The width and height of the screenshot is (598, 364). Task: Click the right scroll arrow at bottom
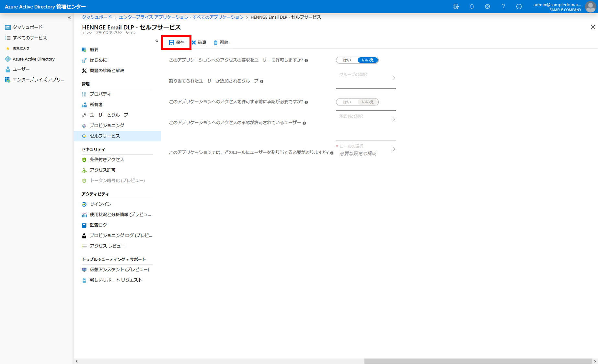tap(595, 361)
